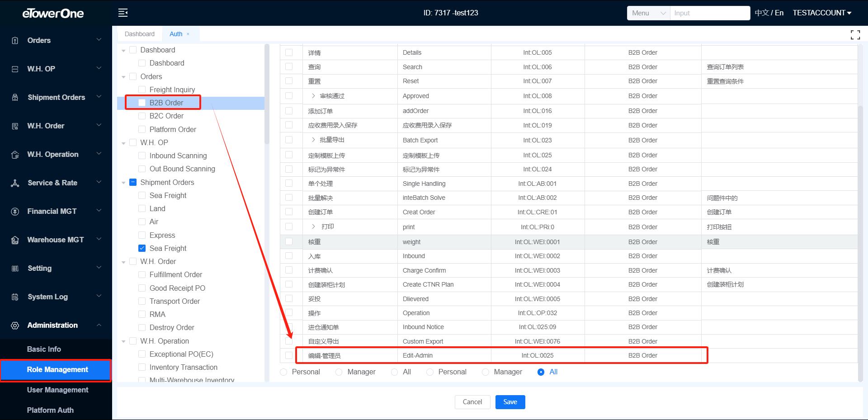Viewport: 868px width, 420px height.
Task: Click the header search Input field
Action: 710,13
